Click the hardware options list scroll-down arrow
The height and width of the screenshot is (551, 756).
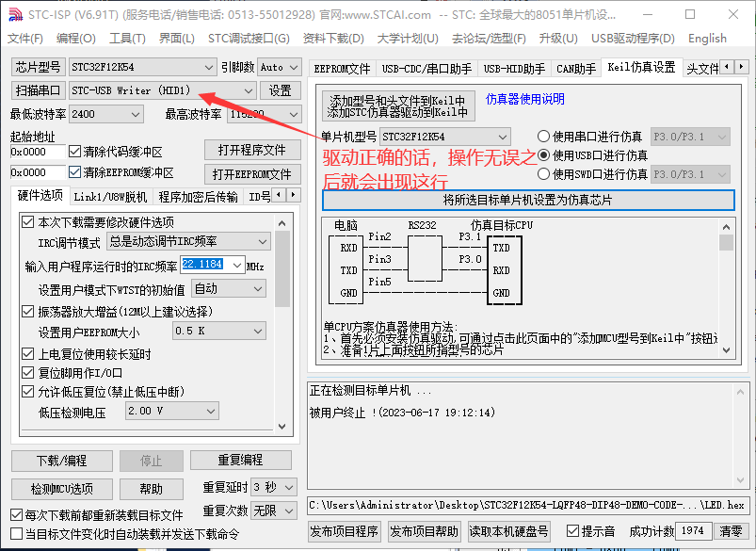[282, 427]
